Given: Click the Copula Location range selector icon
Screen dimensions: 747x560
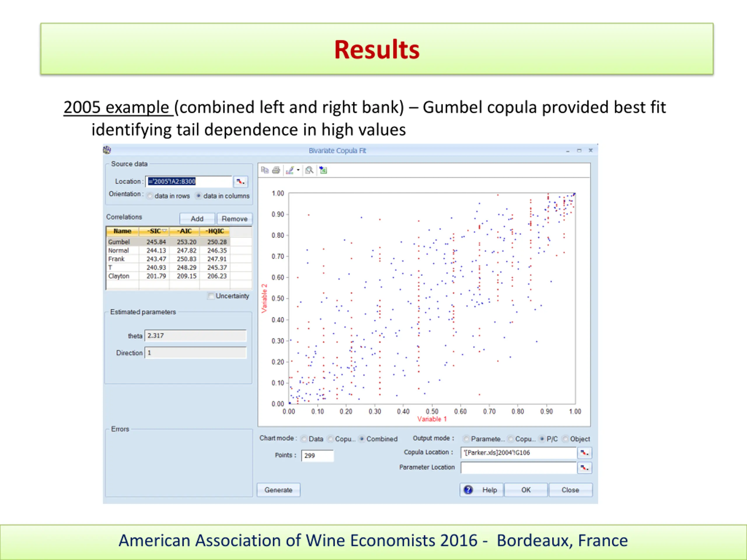Looking at the screenshot, I should coord(584,453).
